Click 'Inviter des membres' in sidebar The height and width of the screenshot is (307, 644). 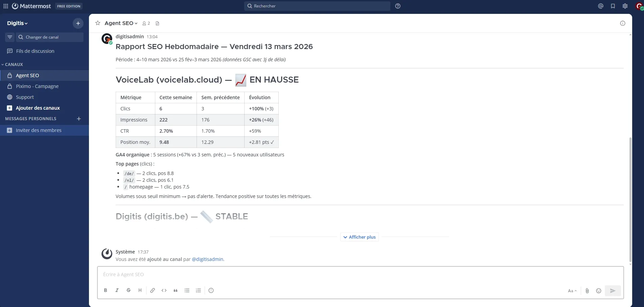coord(39,130)
